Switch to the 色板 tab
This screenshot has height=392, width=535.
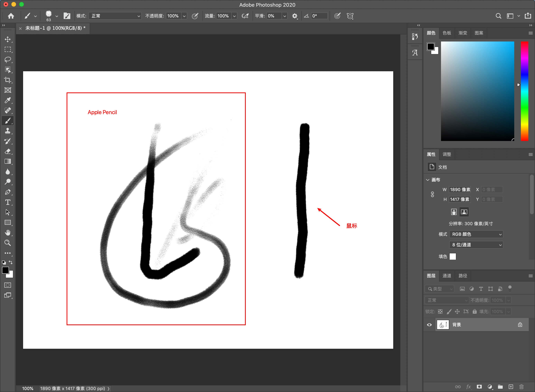pos(447,33)
